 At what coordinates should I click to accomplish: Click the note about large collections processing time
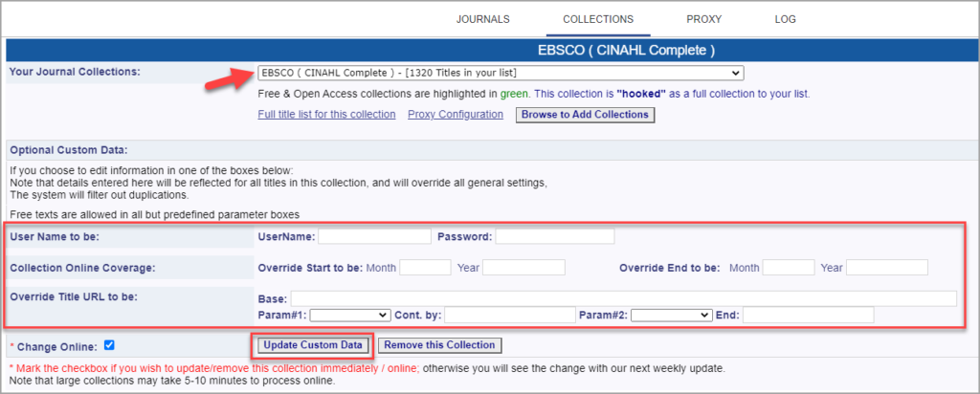(172, 381)
